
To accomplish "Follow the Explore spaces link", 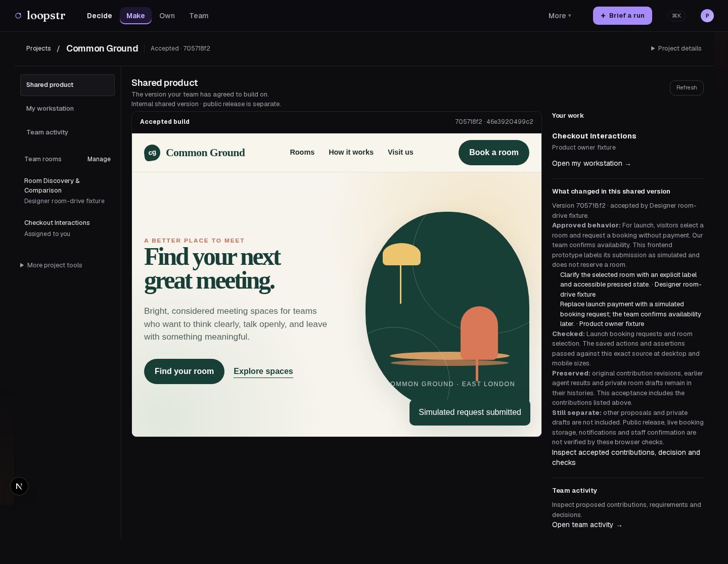I will point(263,371).
